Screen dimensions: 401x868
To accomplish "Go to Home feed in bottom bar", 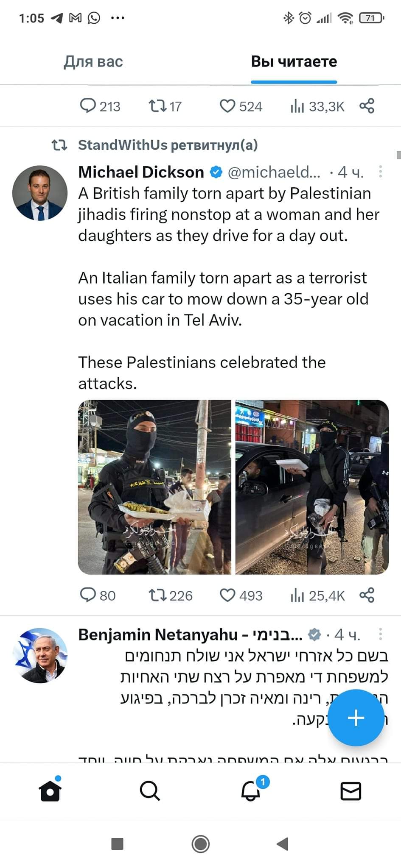I will pos(50,791).
